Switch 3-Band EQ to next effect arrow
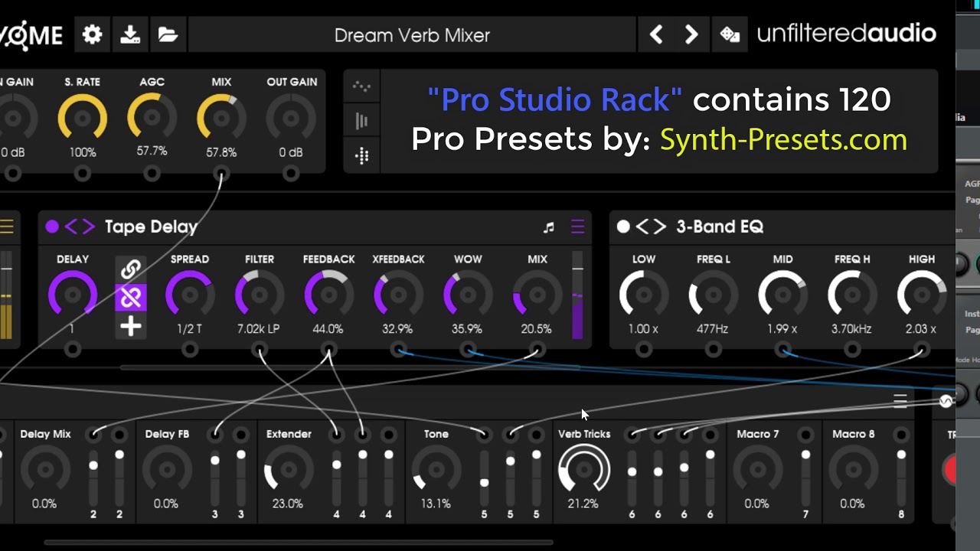 [x=659, y=227]
